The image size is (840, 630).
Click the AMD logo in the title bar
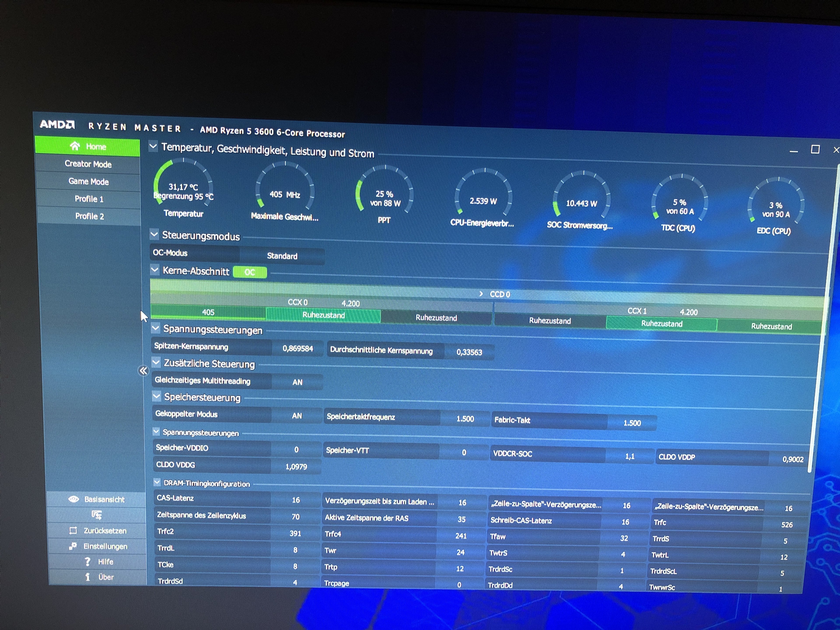pyautogui.click(x=57, y=124)
